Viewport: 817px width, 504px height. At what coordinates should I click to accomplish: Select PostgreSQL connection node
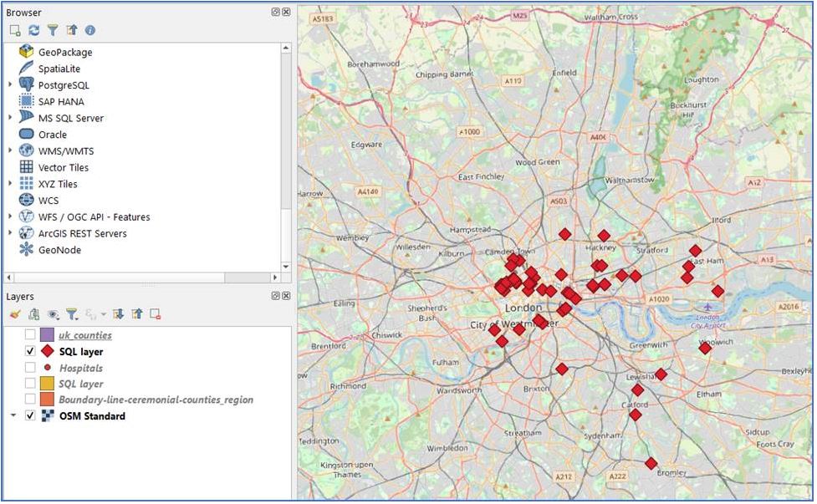point(64,85)
